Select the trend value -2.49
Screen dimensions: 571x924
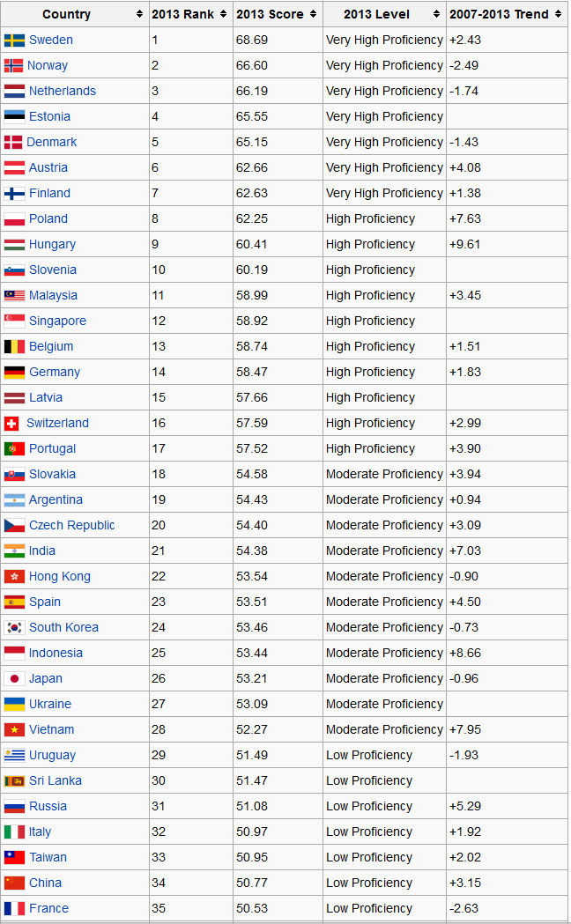tap(463, 65)
